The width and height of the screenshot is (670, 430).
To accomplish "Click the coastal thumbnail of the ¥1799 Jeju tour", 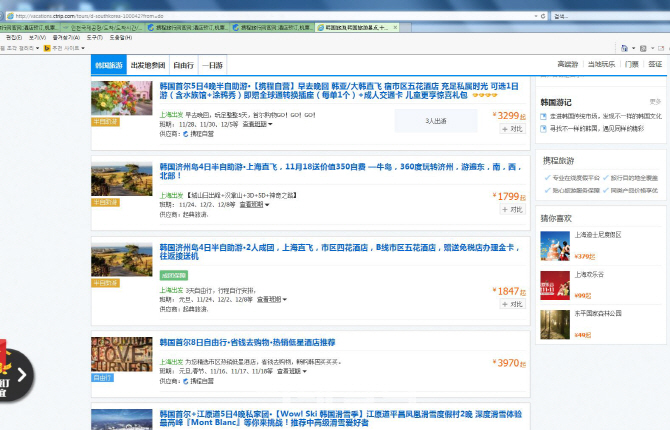I will (122, 179).
